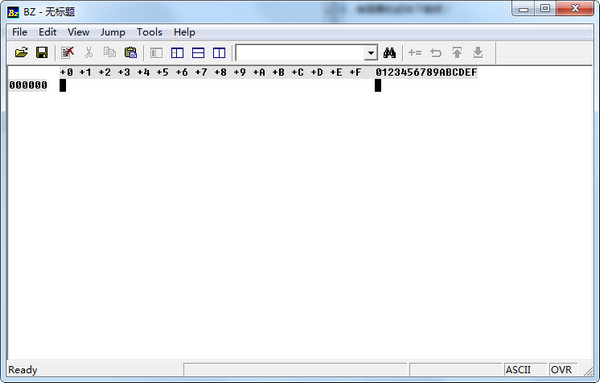Image resolution: width=600 pixels, height=383 pixels.
Task: Open a file with the folder icon
Action: click(21, 52)
